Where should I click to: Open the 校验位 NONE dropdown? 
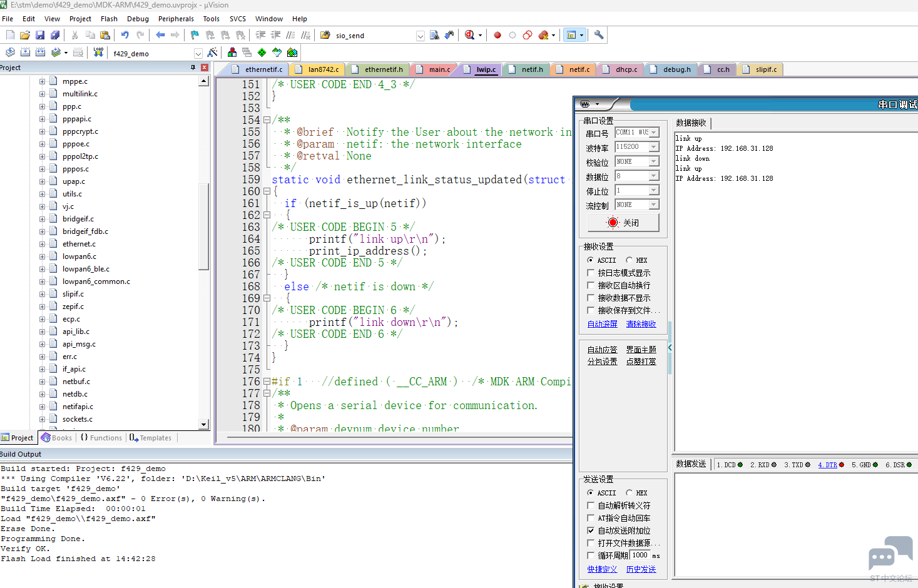click(x=654, y=161)
